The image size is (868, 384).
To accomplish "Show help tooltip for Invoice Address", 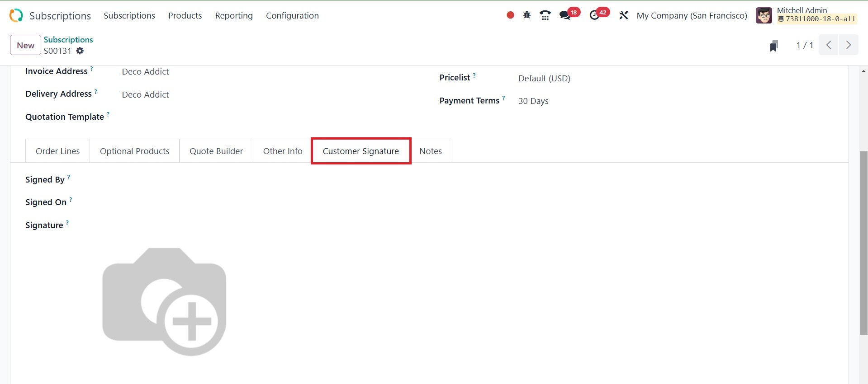I will 91,69.
